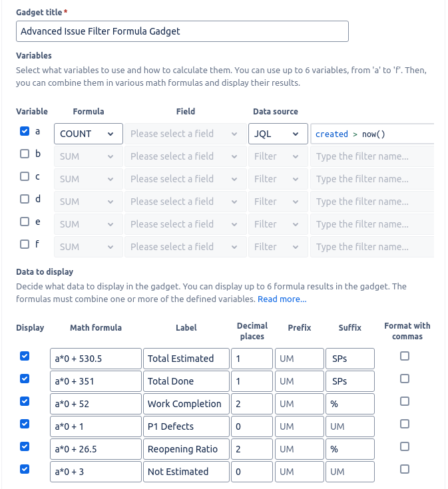
Task: Edit the math formula a*0 + 26.5
Action: click(x=96, y=449)
